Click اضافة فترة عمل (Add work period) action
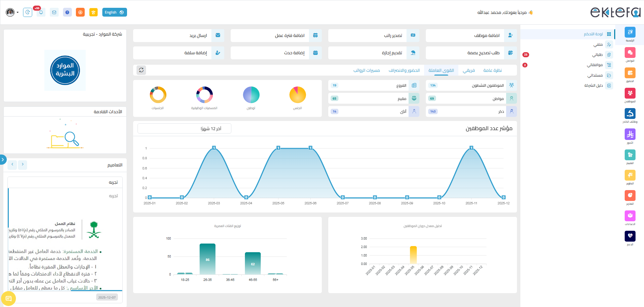The height and width of the screenshot is (307, 644). tap(276, 35)
